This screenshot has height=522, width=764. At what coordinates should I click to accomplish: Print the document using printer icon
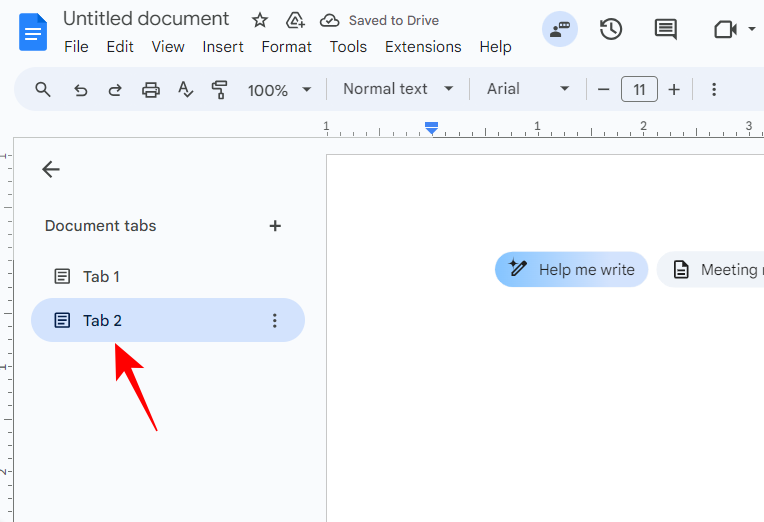[151, 90]
